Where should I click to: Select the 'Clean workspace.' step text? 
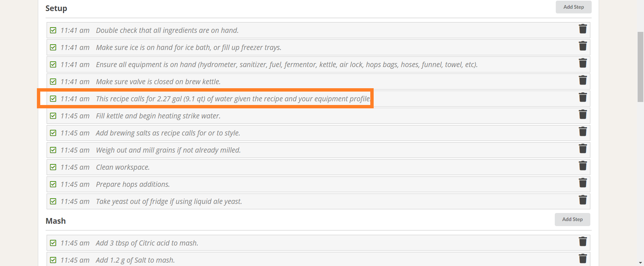pyautogui.click(x=123, y=167)
